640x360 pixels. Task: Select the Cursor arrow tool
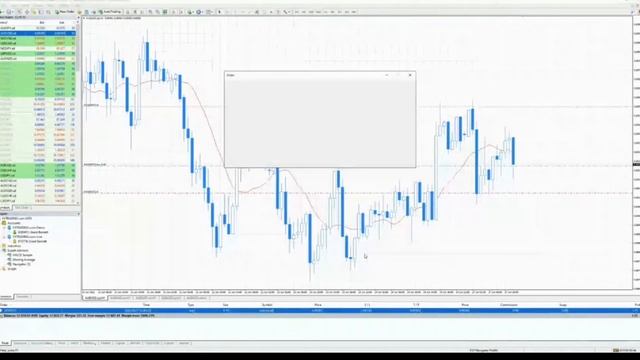click(x=219, y=12)
